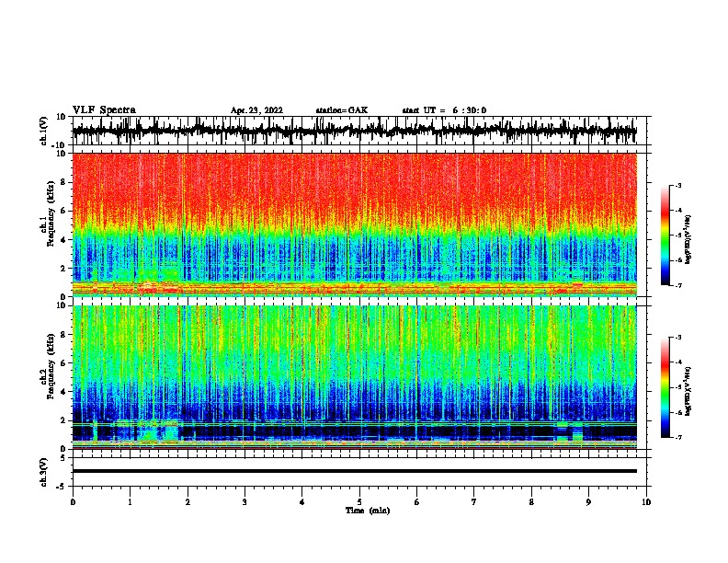
Task: Click the "4" tick on the time axis
Action: point(302,502)
